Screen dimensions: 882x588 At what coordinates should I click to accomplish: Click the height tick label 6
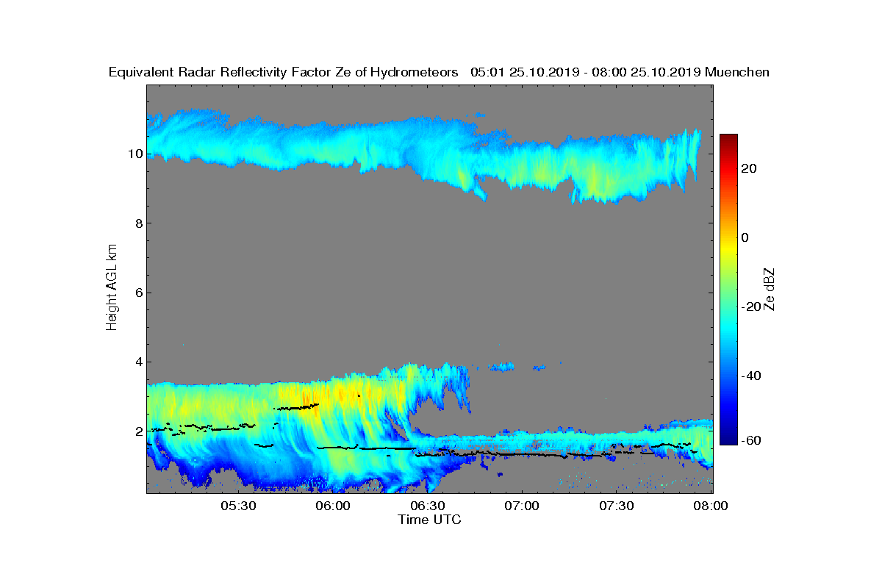click(x=137, y=293)
